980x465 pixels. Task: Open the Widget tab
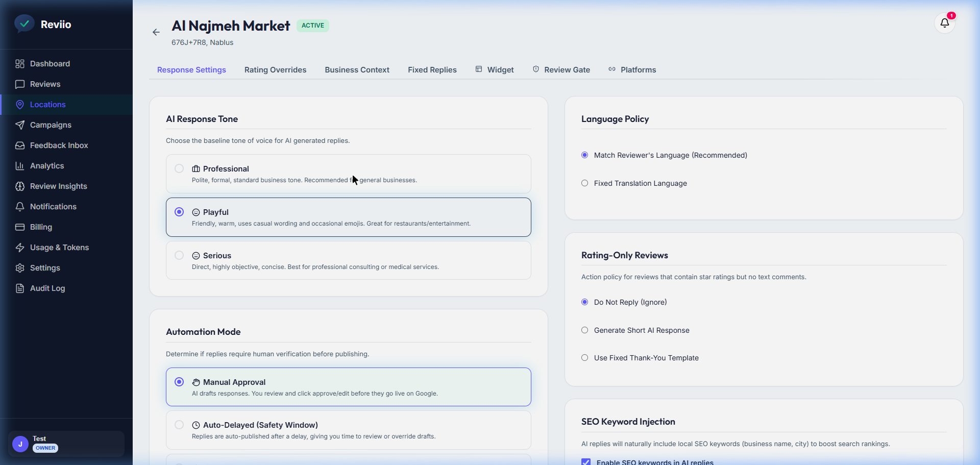495,70
